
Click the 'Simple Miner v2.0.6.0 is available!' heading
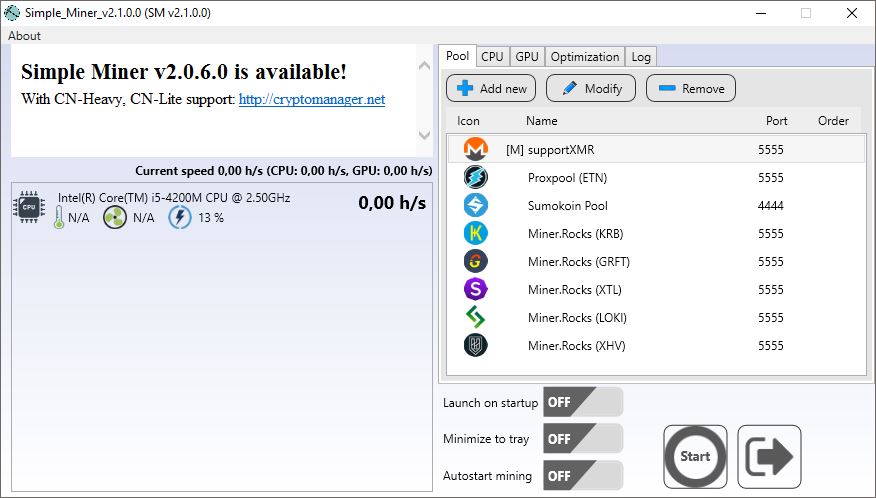(x=184, y=72)
